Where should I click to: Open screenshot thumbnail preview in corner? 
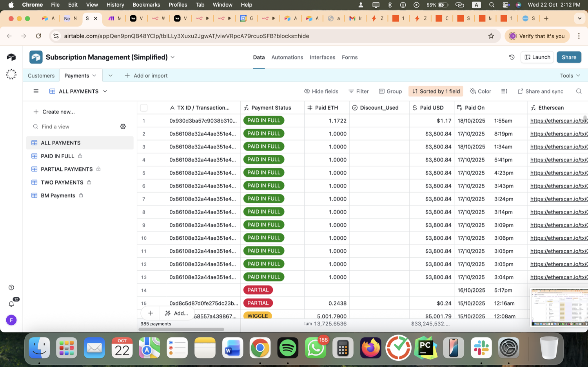[x=559, y=307]
